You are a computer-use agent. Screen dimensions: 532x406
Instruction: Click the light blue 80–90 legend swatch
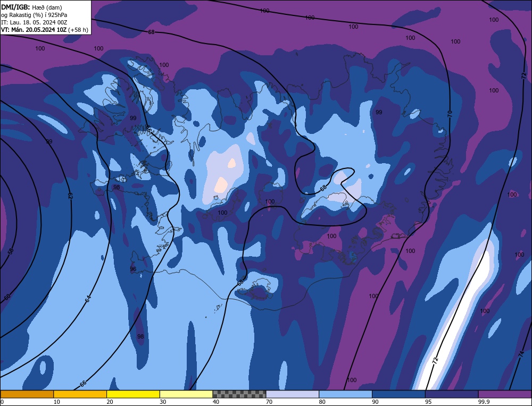(x=345, y=394)
